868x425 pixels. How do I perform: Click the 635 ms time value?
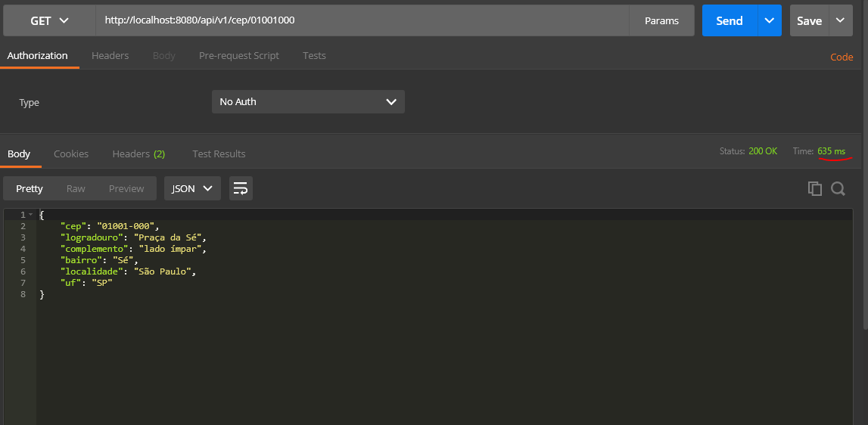832,151
